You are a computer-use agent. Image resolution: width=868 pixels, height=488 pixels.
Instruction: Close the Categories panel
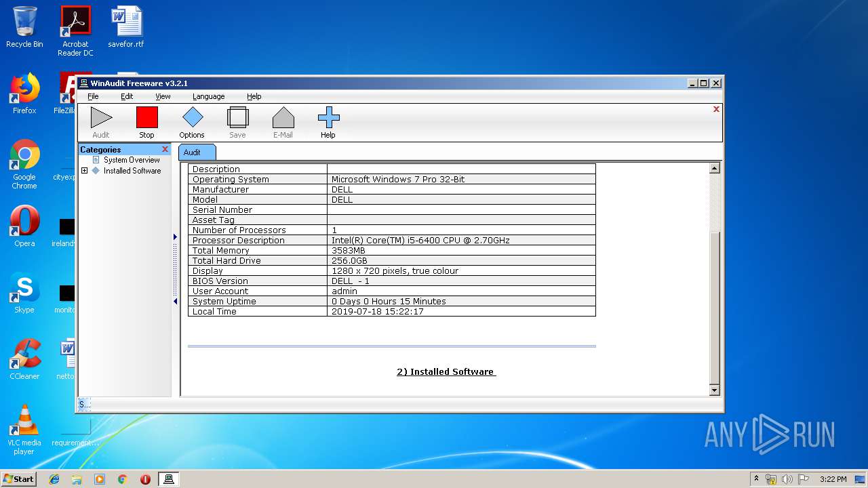tap(165, 149)
